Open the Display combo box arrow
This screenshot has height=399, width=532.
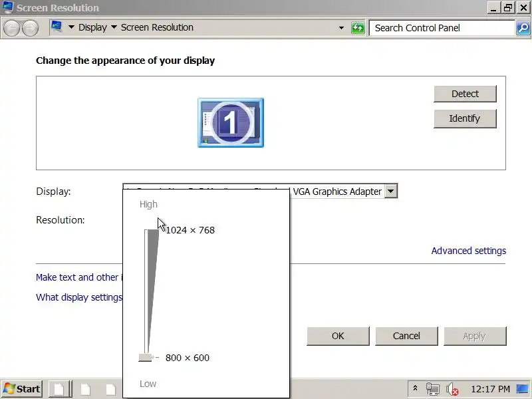(391, 192)
